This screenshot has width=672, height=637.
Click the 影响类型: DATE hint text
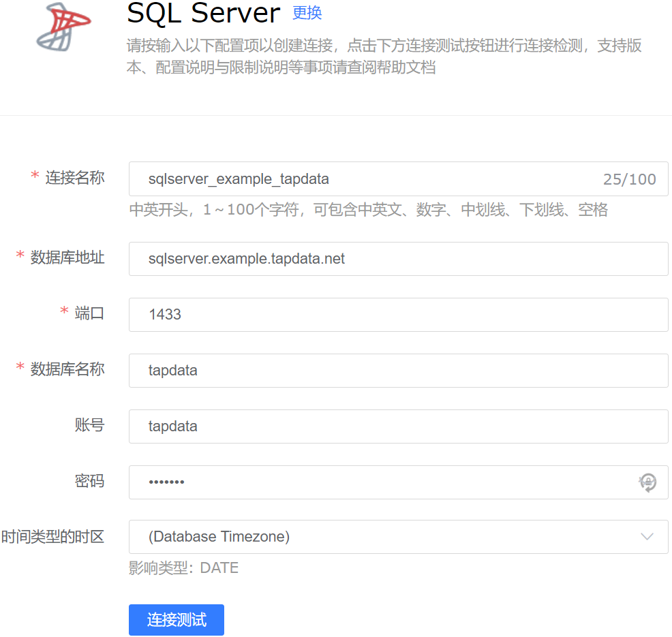[x=183, y=568]
